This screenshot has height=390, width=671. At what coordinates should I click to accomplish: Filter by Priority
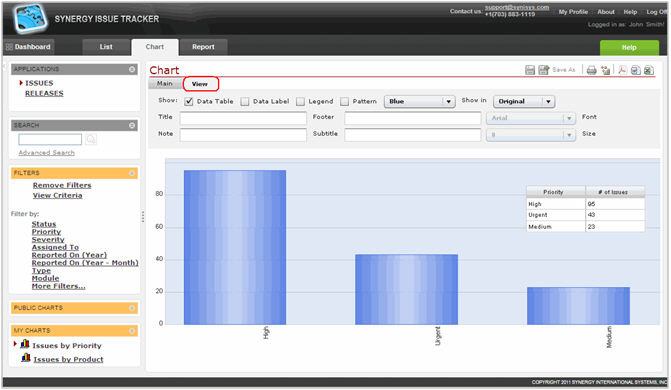[46, 232]
